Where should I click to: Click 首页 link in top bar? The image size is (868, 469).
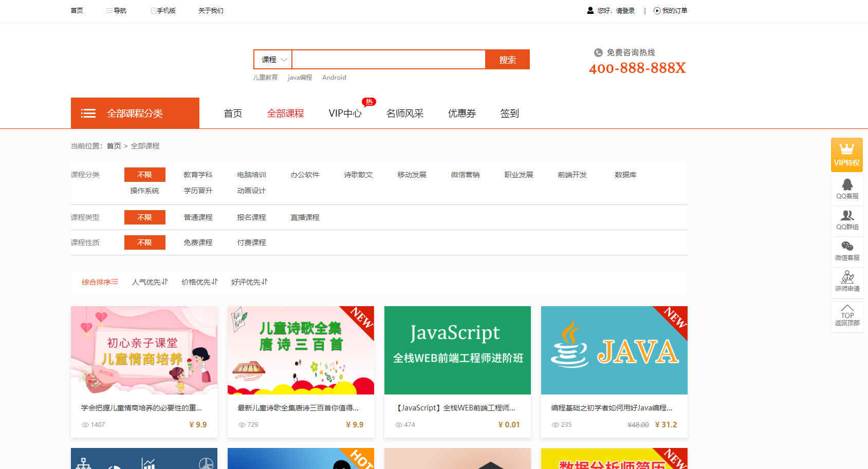tap(77, 10)
